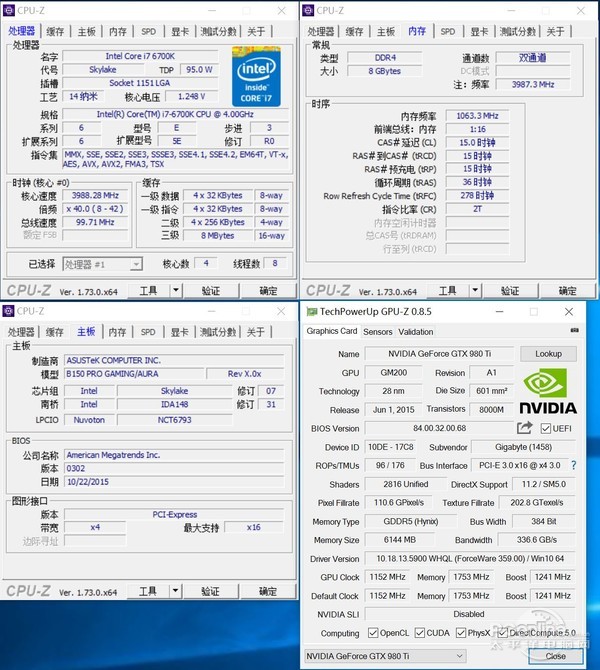Click the Memory Size 6144 MB value
Screen dimensions: 600x670
(400, 540)
